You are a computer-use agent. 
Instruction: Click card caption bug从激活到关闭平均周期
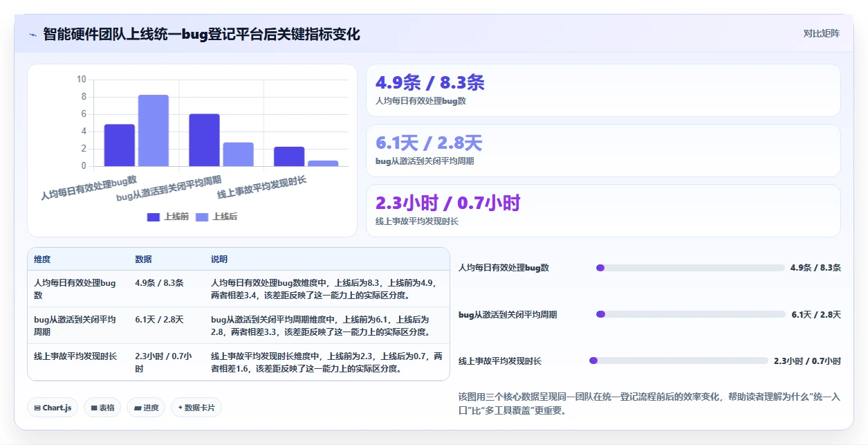click(x=425, y=161)
